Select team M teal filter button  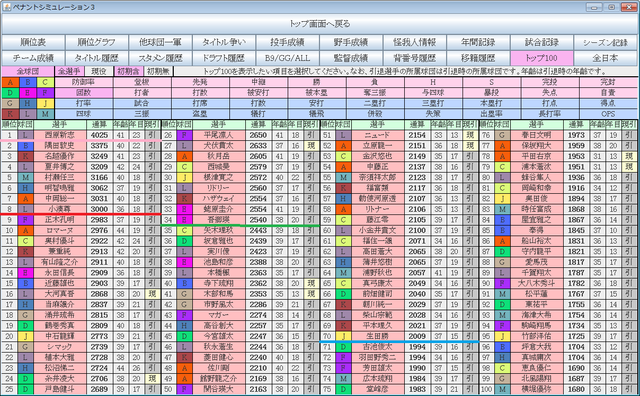[x=45, y=114]
